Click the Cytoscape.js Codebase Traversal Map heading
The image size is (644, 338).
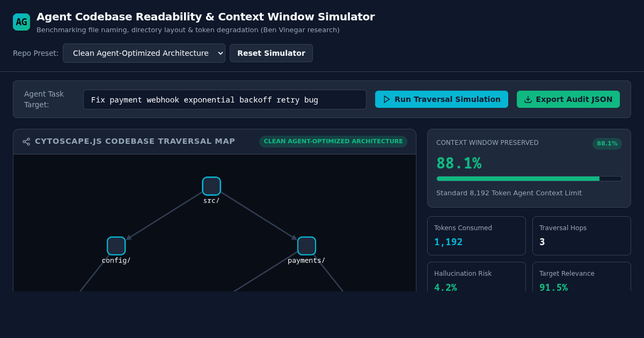[135, 141]
